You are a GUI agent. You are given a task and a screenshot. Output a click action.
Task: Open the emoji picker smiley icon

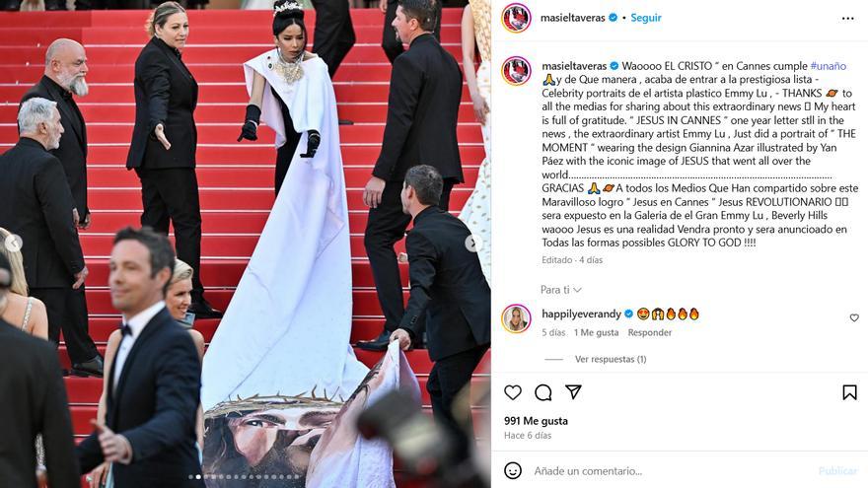click(513, 471)
